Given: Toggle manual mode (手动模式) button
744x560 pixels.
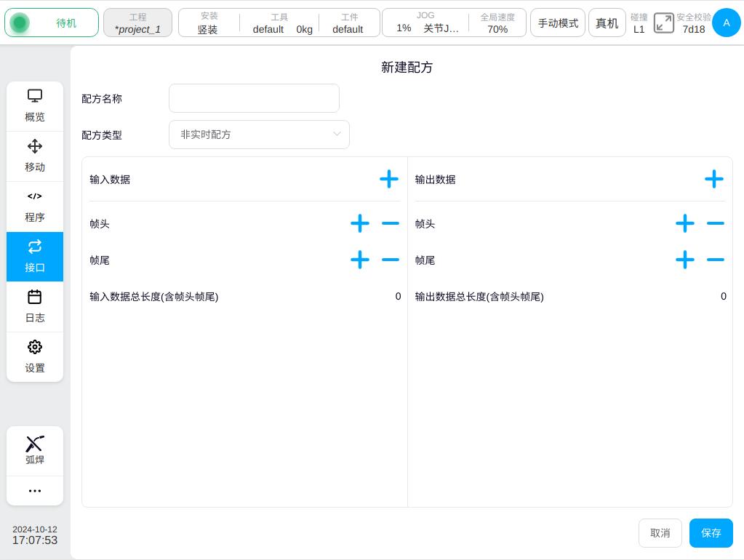Looking at the screenshot, I should point(558,23).
